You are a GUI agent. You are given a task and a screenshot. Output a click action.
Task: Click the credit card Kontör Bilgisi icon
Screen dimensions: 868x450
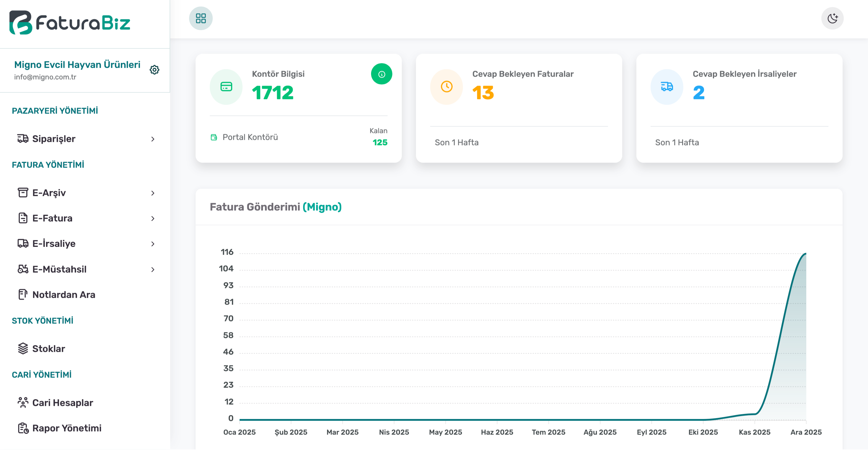pos(226,87)
